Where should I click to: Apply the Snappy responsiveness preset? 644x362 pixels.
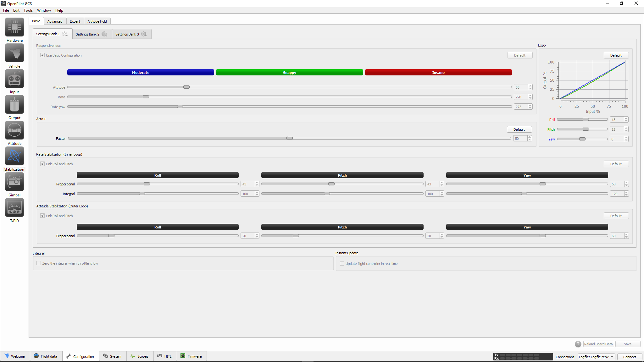click(289, 73)
